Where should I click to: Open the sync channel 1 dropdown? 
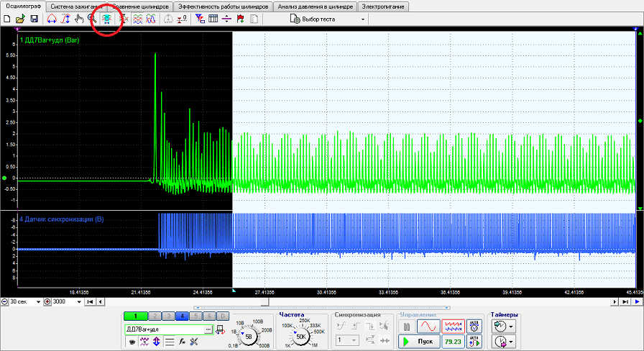(347, 340)
